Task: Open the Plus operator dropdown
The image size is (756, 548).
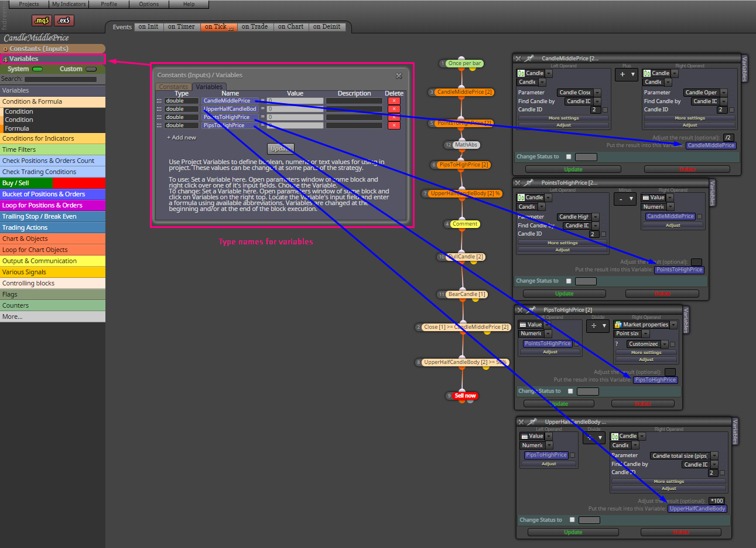Action: (x=626, y=74)
